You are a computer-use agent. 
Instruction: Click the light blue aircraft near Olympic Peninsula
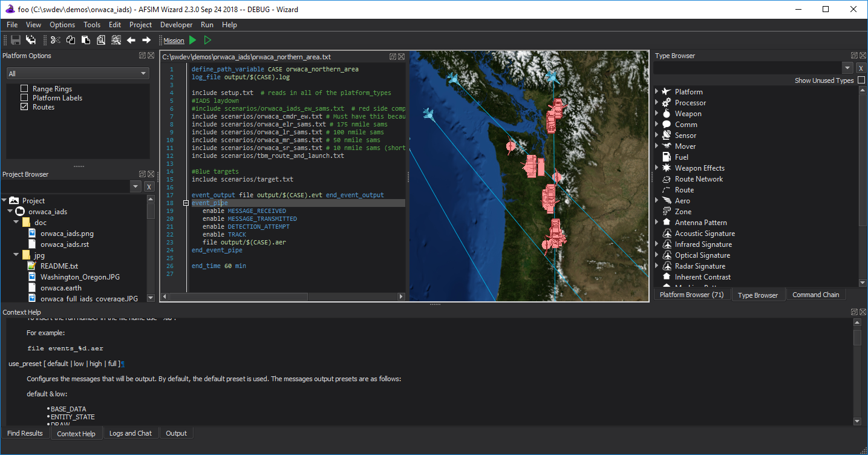tap(429, 114)
